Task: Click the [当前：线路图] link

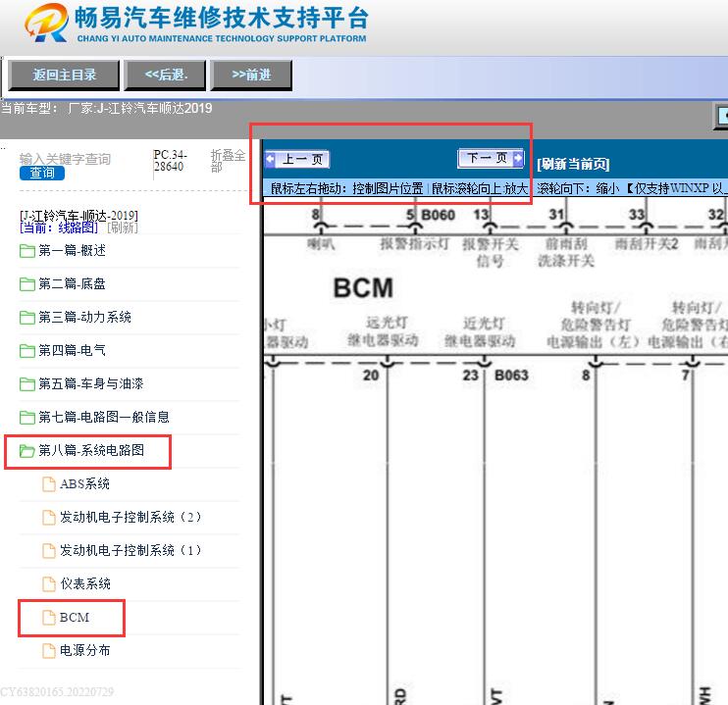Action: [x=59, y=227]
